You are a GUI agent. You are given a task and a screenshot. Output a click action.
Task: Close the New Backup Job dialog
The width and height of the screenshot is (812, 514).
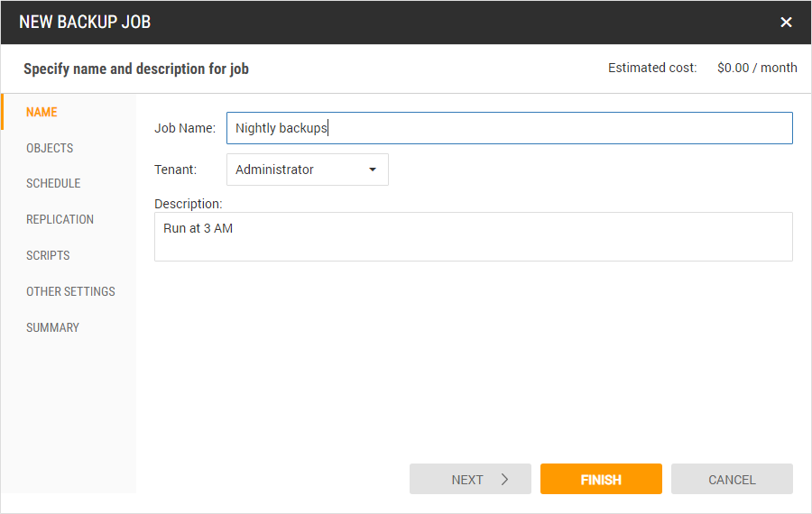pyautogui.click(x=786, y=23)
